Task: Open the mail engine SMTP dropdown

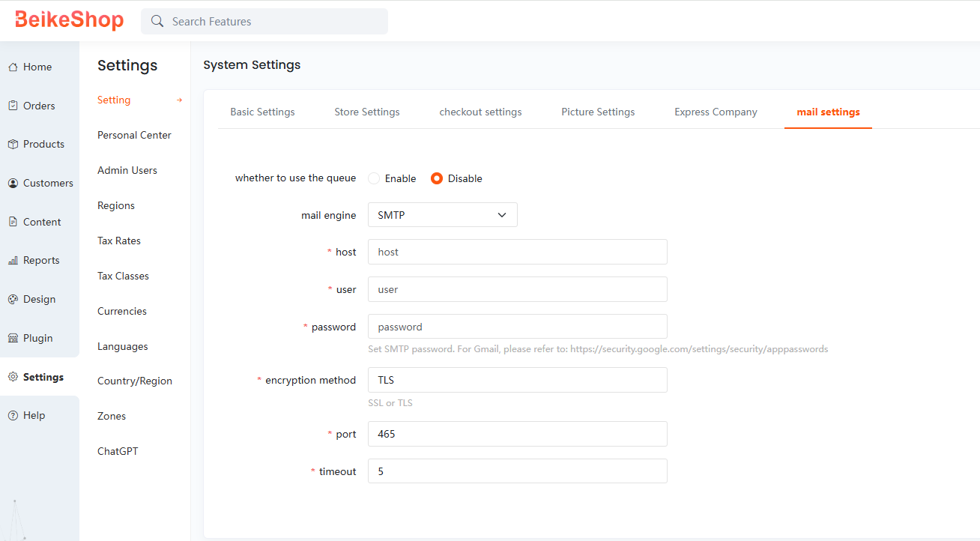Action: [443, 215]
